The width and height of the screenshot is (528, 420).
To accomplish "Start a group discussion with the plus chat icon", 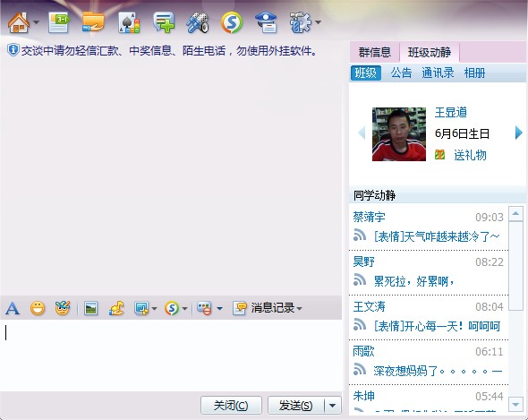I will click(164, 22).
